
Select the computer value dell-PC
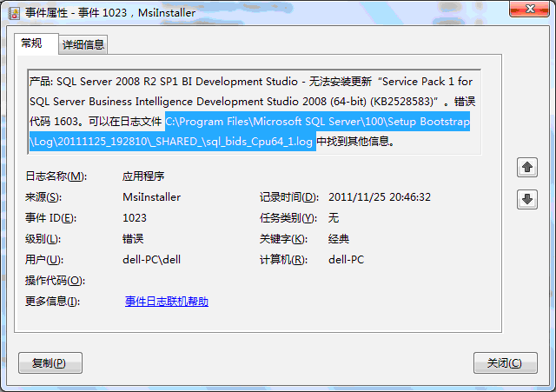click(346, 260)
